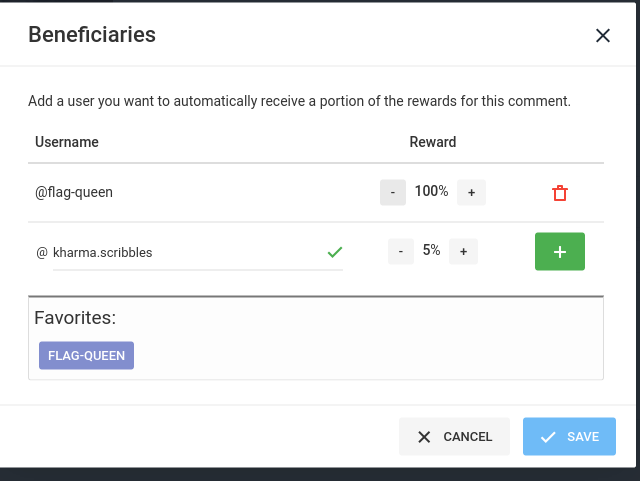Decrease the flag-queen 100% reward
Viewport: 640px width, 481px height.
coord(393,192)
